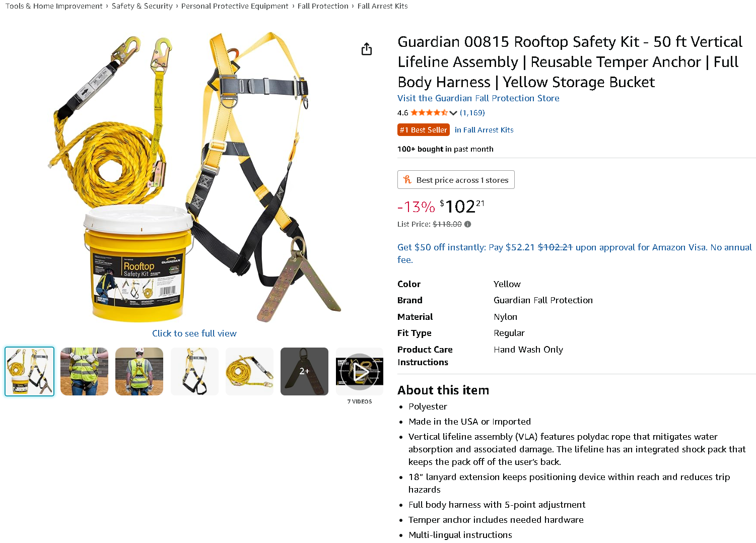Go to Fall Protection breadcrumb
This screenshot has height=543, width=756.
[x=323, y=6]
